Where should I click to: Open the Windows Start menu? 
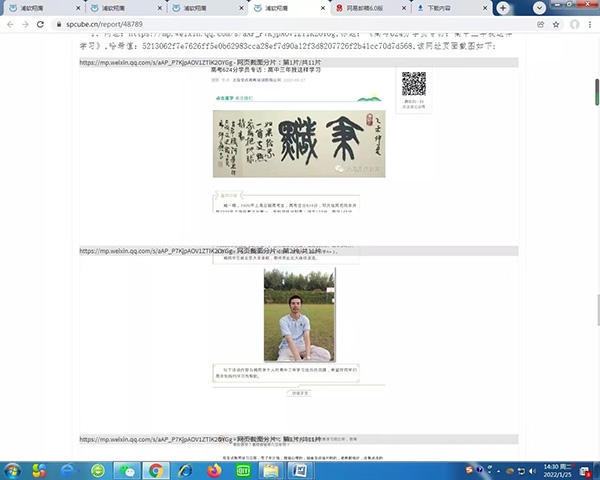tap(12, 469)
